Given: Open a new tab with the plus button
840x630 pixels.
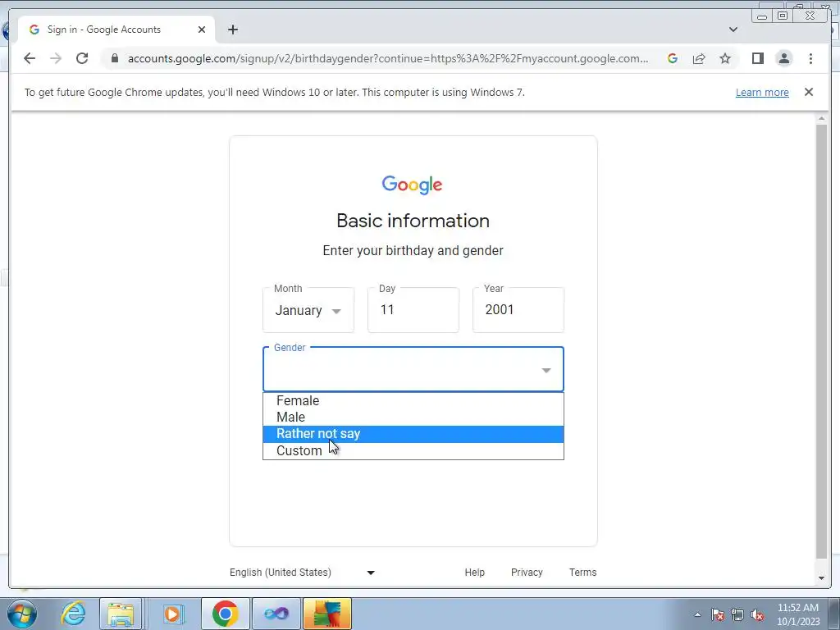Looking at the screenshot, I should point(232,30).
